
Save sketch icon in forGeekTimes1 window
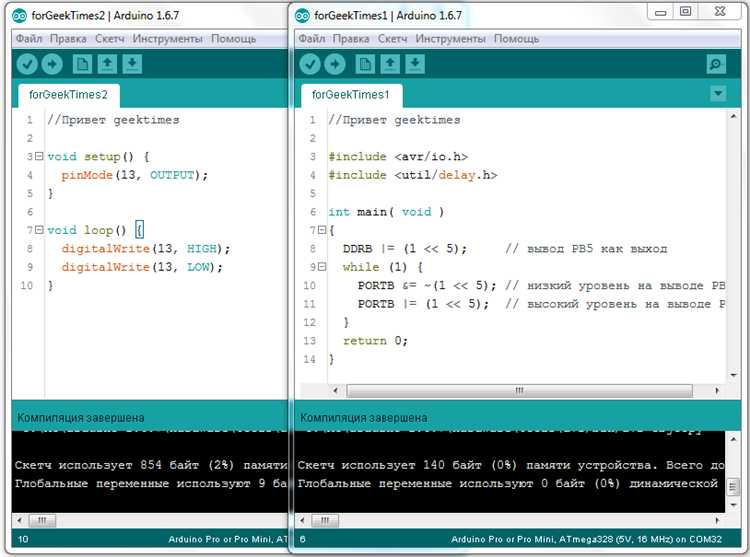[x=415, y=64]
